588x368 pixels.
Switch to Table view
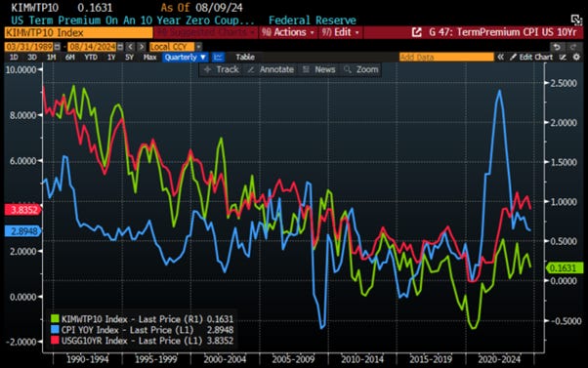(245, 57)
